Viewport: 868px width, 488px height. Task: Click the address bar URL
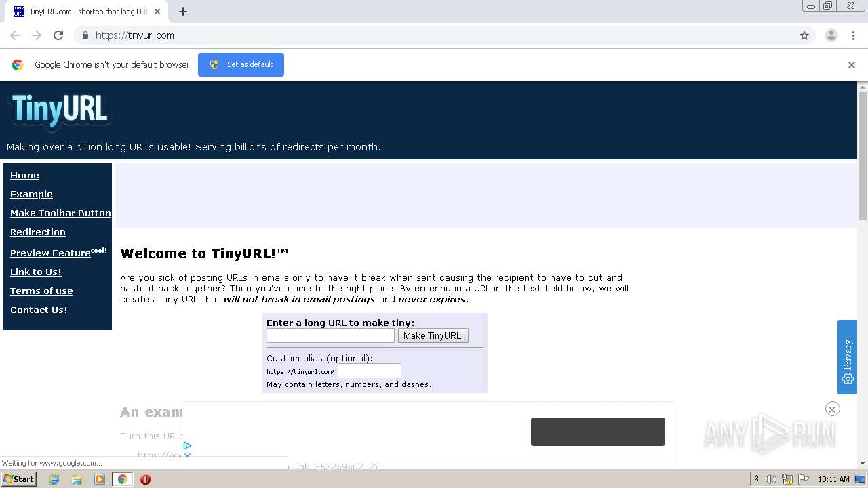pyautogui.click(x=135, y=35)
